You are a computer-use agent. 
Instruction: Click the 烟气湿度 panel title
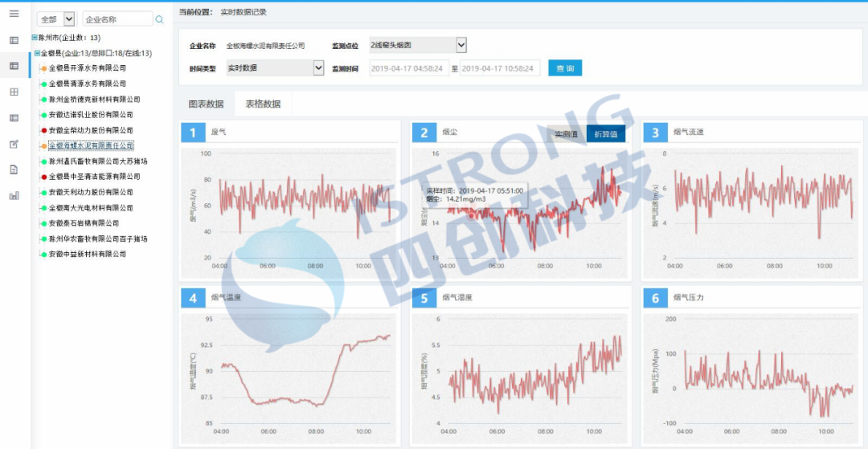tap(457, 298)
